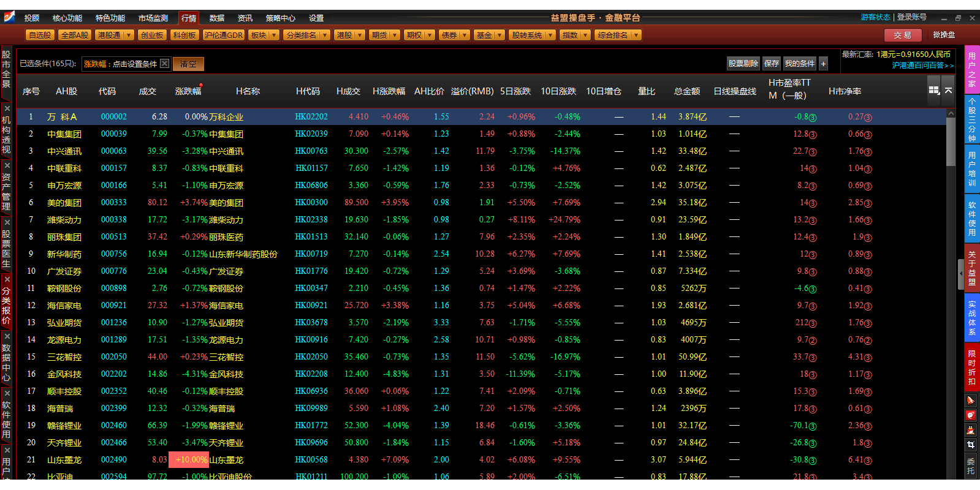Click the plus icon beside 我的条件
This screenshot has height=490, width=980.
pyautogui.click(x=823, y=64)
